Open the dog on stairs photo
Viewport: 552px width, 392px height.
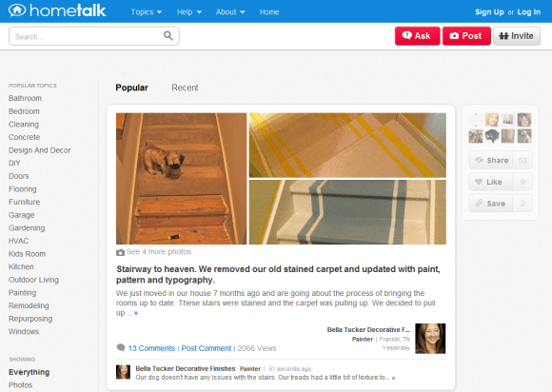tap(181, 179)
